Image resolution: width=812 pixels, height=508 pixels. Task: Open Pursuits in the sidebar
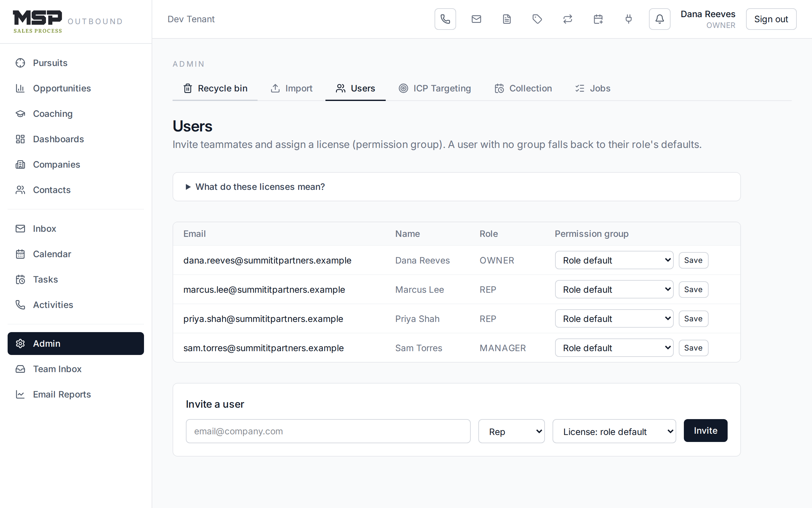75,63
